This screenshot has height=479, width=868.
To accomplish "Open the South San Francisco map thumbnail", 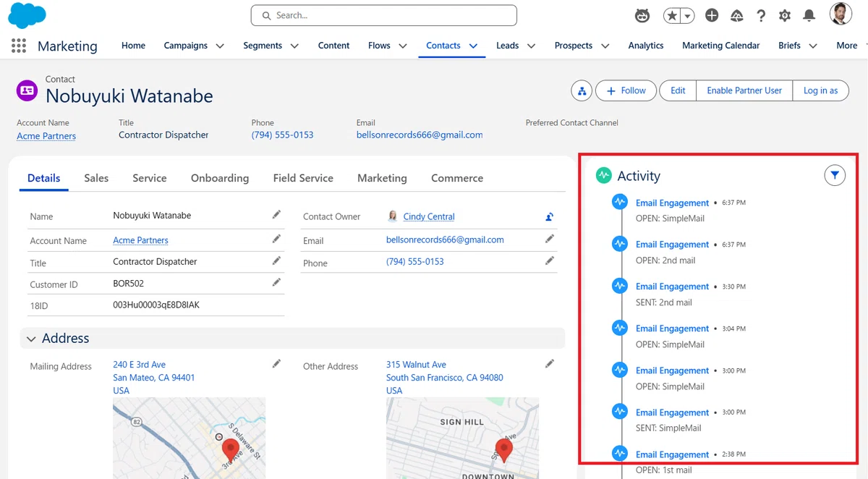I will pyautogui.click(x=462, y=438).
